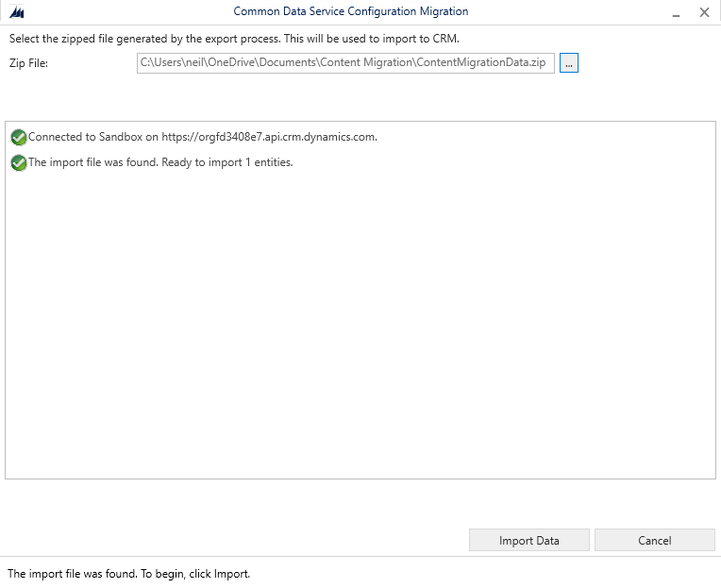Image resolution: width=721 pixels, height=588 pixels.
Task: Click green checkmark beside import file found message
Action: (18, 163)
